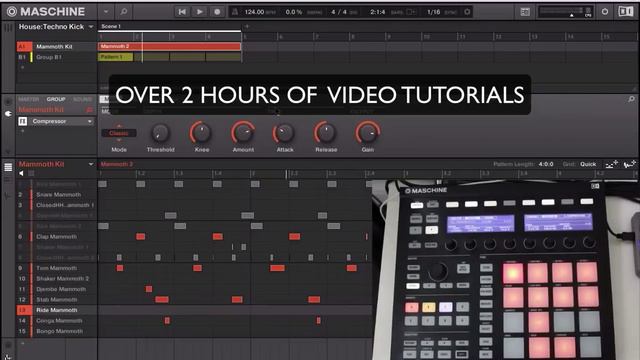Click the CPU meter in header
The height and width of the screenshot is (360, 640).
(588, 11)
